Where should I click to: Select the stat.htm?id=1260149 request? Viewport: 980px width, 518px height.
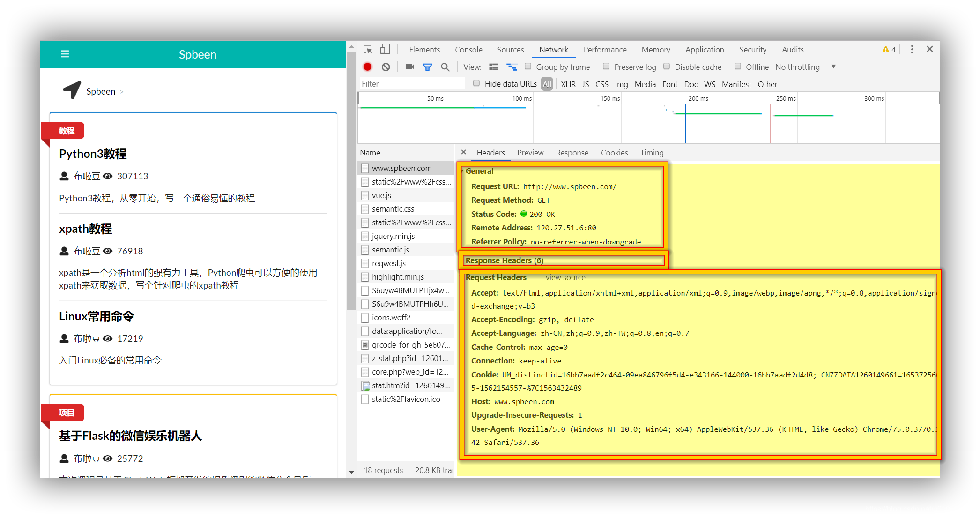point(406,385)
